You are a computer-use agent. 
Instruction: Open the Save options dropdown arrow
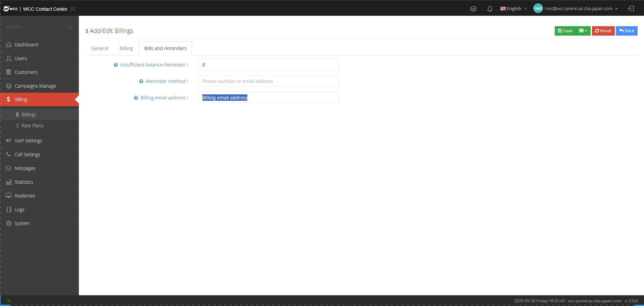pos(583,31)
